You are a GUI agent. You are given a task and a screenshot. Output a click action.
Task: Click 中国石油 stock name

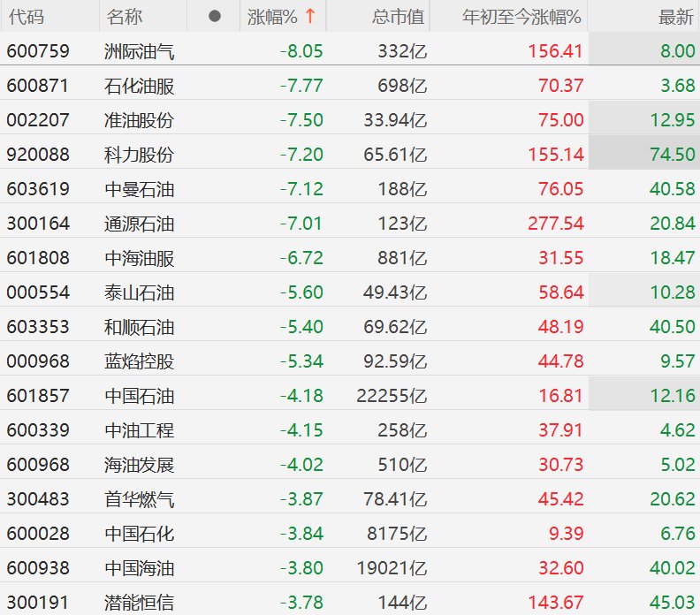[x=139, y=396]
